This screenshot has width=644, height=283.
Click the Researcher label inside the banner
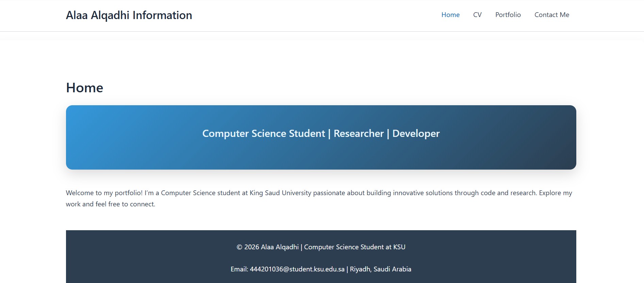[x=358, y=133]
